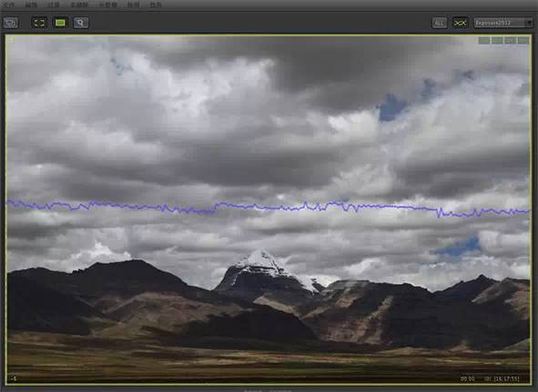Toggle the green highlighted rectangle view icon
The width and height of the screenshot is (538, 392).
point(60,23)
